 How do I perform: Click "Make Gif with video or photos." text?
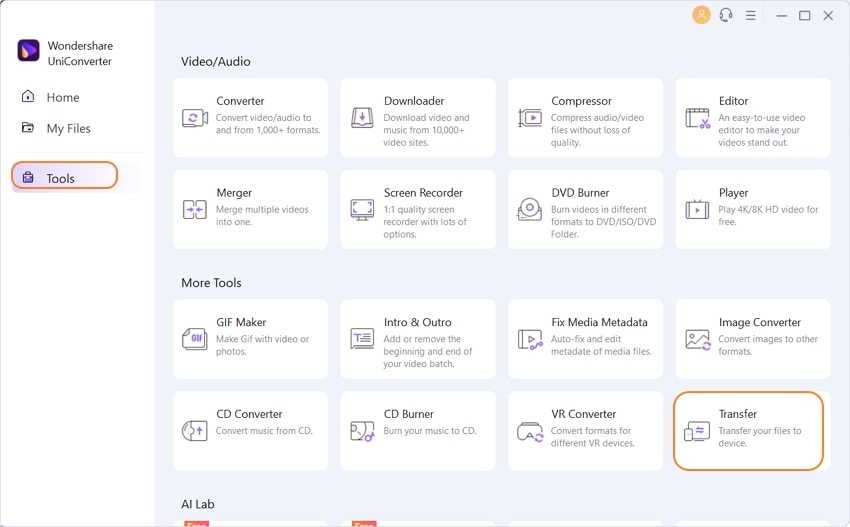pyautogui.click(x=262, y=345)
